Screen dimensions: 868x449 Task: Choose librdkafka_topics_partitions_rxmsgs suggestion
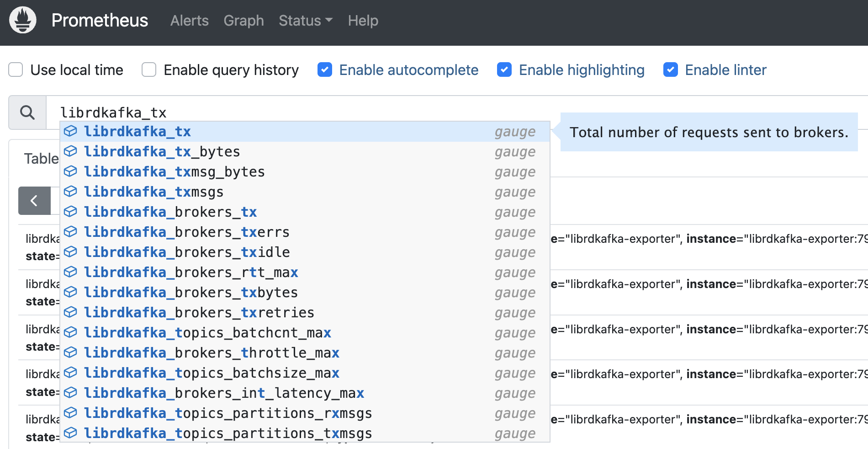point(305,413)
